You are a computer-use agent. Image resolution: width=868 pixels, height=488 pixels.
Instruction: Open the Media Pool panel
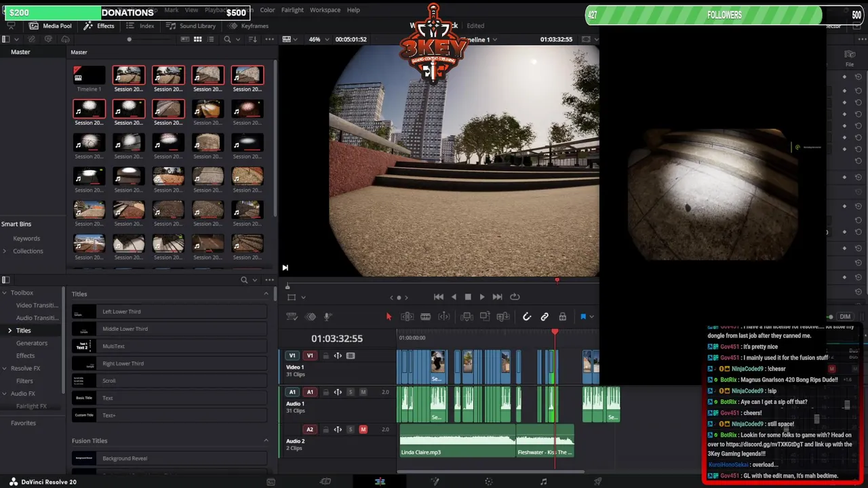(50, 26)
